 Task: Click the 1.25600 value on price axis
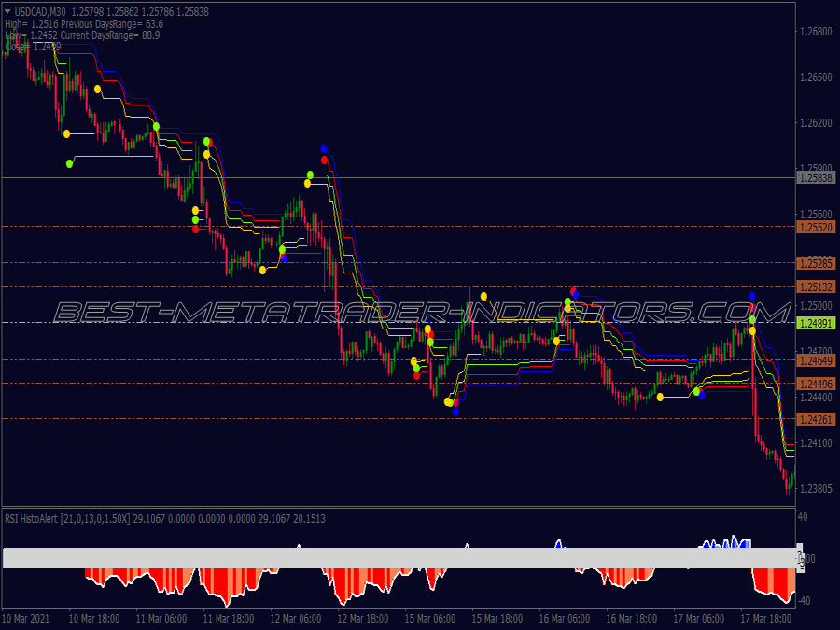coord(816,215)
